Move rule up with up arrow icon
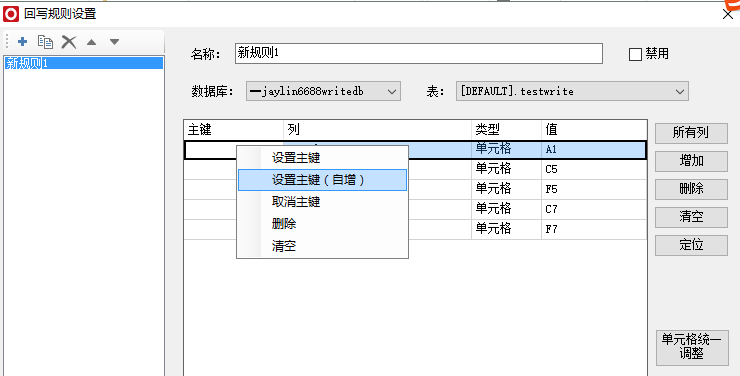Screen dimensions: 740x376 [92, 42]
